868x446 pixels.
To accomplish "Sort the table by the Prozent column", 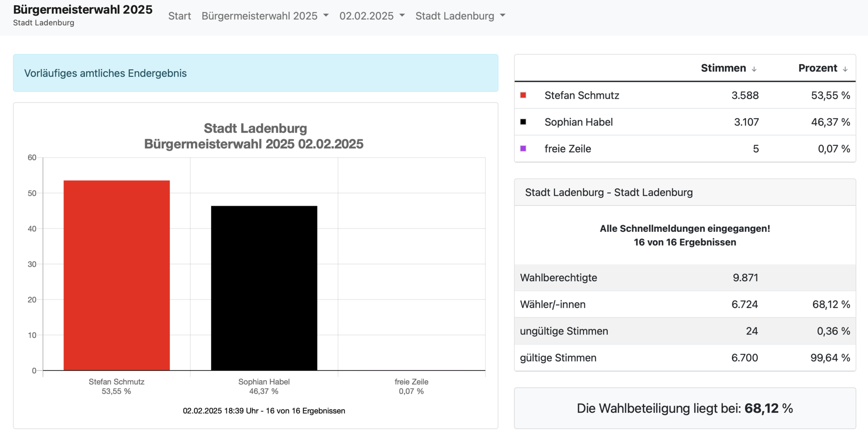I will [x=818, y=68].
